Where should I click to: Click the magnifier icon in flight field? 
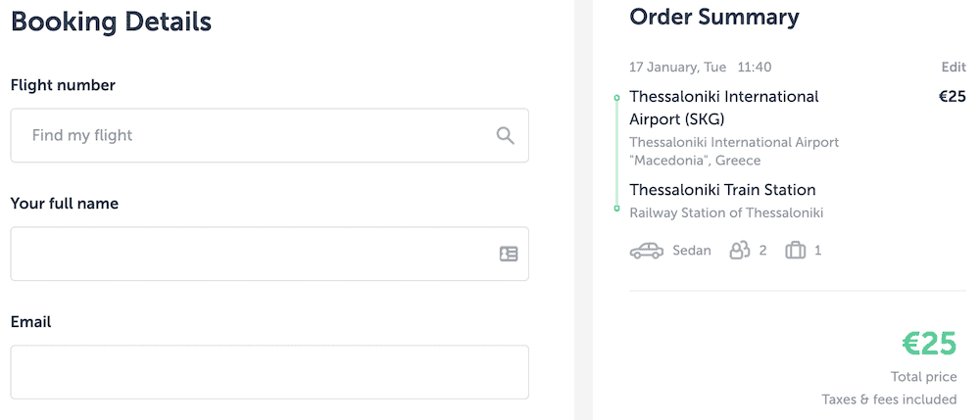click(505, 135)
